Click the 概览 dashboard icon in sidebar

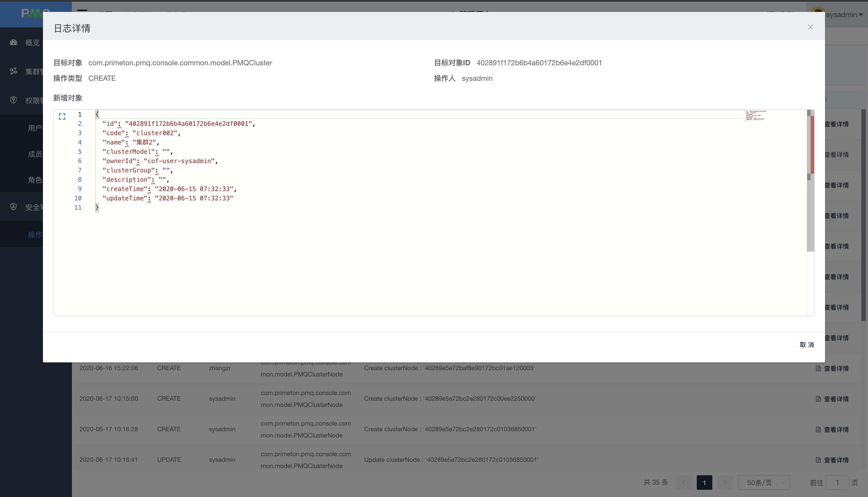(13, 43)
